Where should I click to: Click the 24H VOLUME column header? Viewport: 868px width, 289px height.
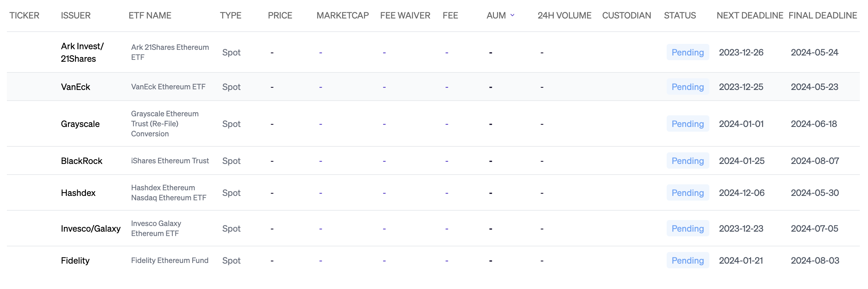click(x=564, y=15)
